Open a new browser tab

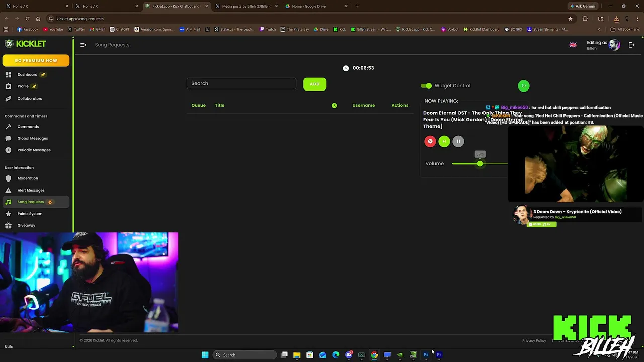[357, 6]
